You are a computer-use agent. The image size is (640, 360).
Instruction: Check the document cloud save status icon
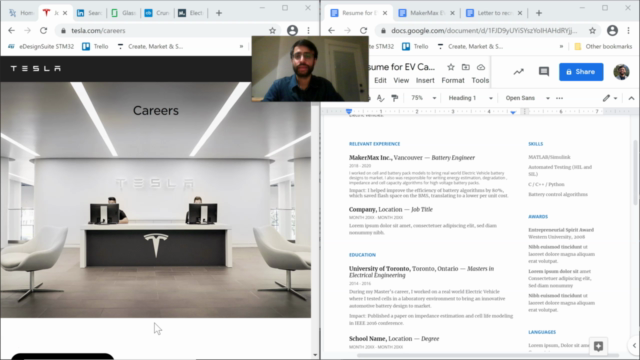click(481, 67)
